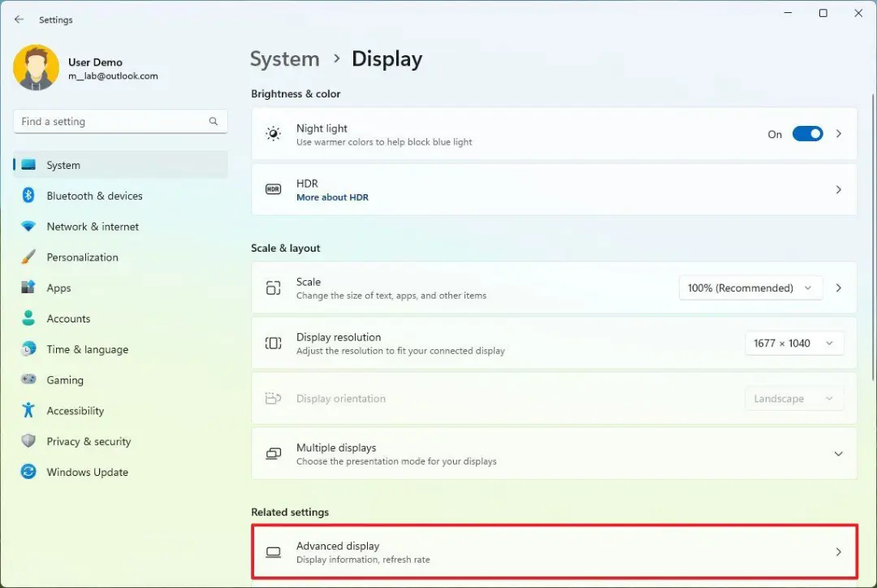Click the Gaming label in sidebar
Screen dimensions: 877x588
tap(65, 380)
